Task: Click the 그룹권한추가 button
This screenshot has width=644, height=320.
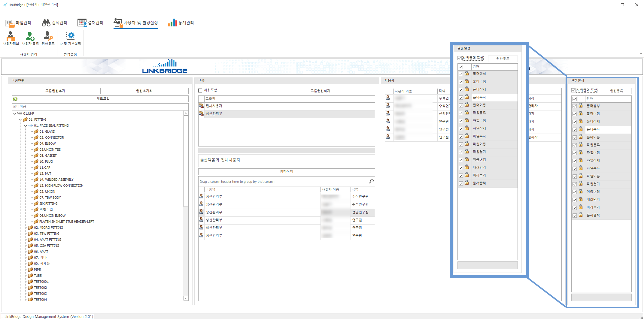Action: click(x=55, y=91)
